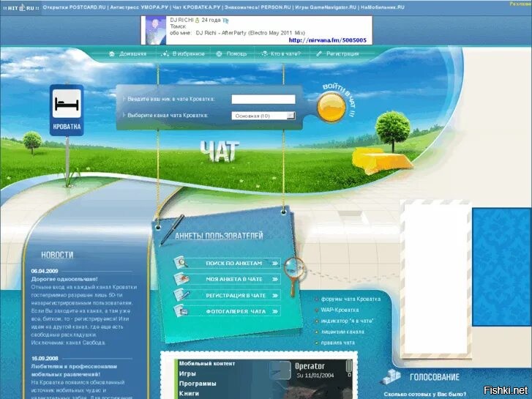Screen dimensions: 532x399
Task: Select Игры in the Мобильный контент list
Action: tap(187, 373)
